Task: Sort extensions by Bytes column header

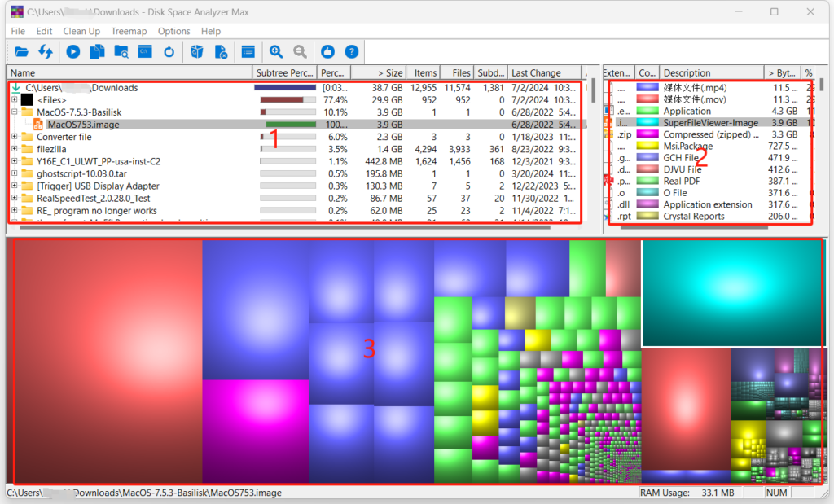Action: pos(783,72)
